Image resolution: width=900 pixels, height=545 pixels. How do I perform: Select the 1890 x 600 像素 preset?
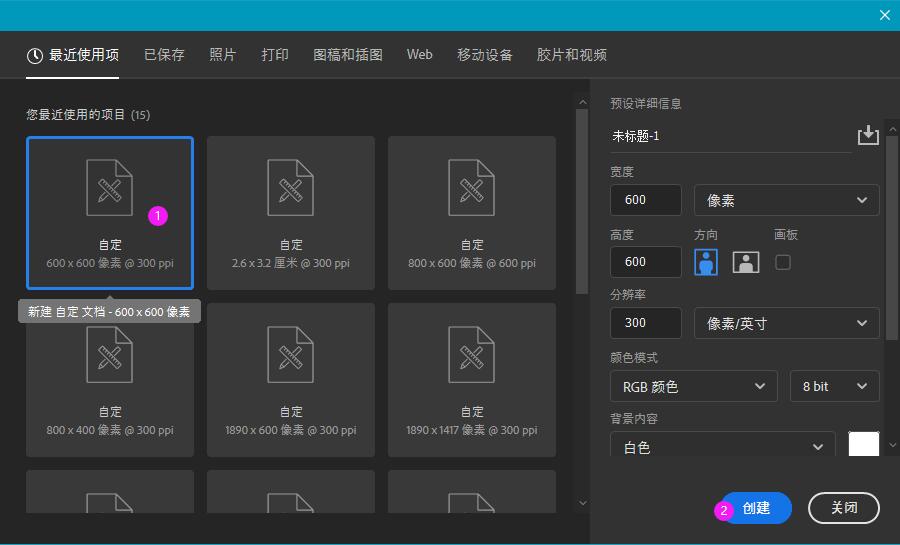point(291,380)
